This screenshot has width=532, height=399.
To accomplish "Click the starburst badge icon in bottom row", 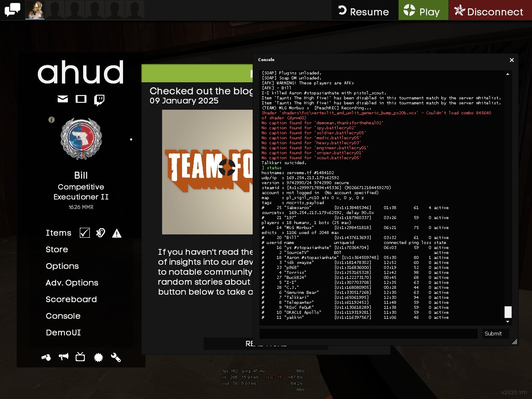I will pyautogui.click(x=99, y=357).
